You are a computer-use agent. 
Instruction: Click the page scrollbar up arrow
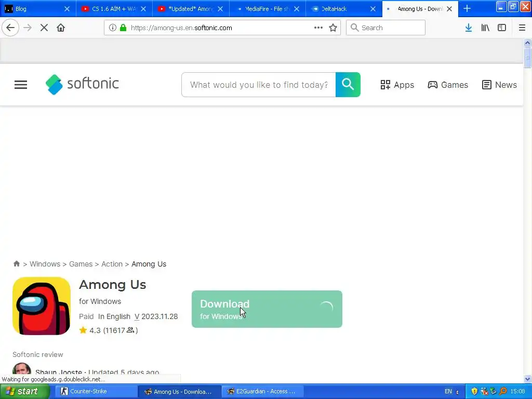click(527, 43)
